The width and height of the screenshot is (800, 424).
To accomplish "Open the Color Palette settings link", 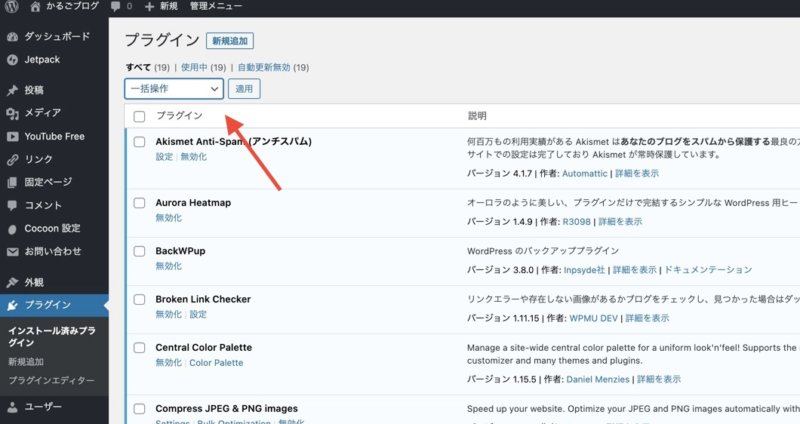I will (x=216, y=363).
